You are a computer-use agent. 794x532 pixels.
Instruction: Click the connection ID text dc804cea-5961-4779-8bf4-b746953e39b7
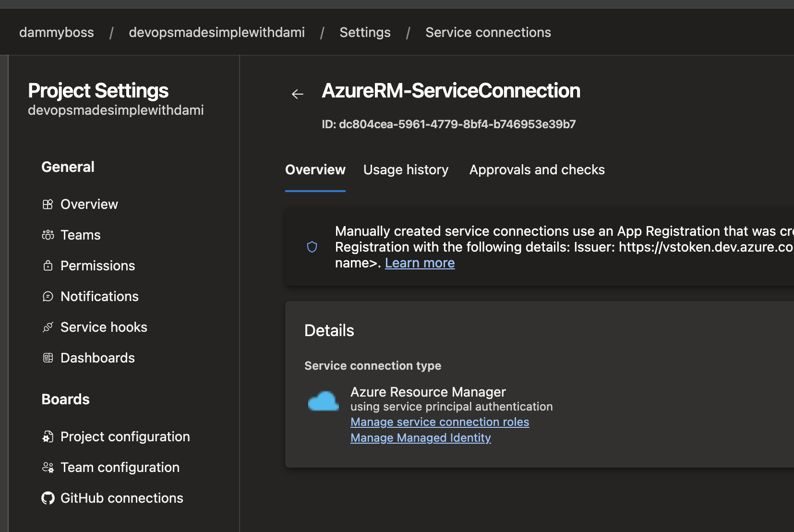pyautogui.click(x=457, y=124)
